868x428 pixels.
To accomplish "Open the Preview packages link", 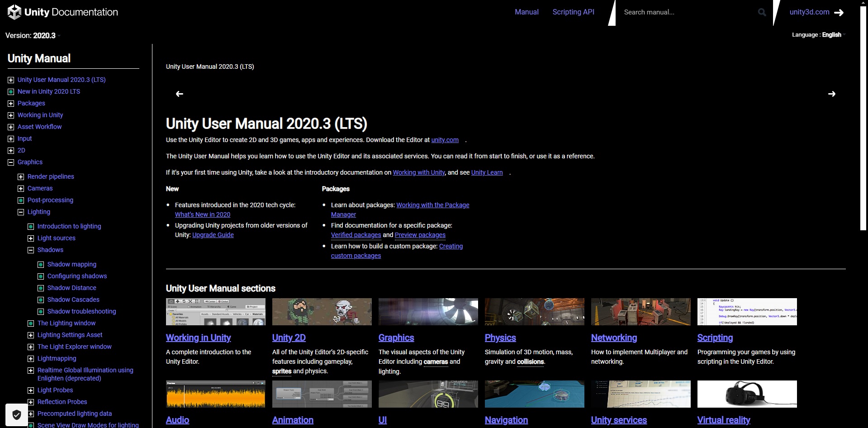I will click(420, 235).
